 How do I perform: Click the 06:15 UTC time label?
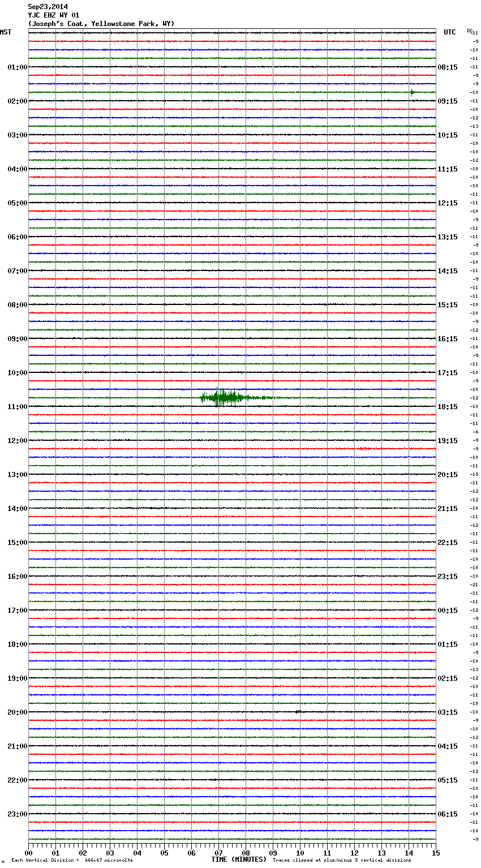pyautogui.click(x=448, y=814)
